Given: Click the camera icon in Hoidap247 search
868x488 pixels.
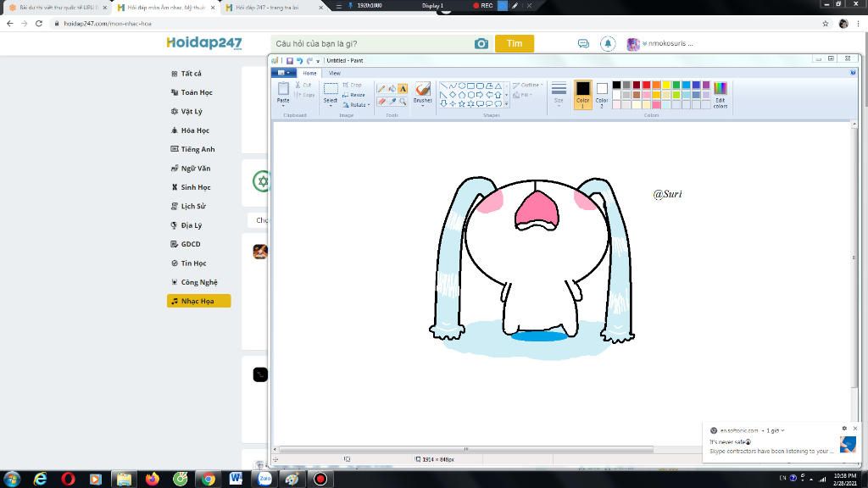Looking at the screenshot, I should coord(481,44).
